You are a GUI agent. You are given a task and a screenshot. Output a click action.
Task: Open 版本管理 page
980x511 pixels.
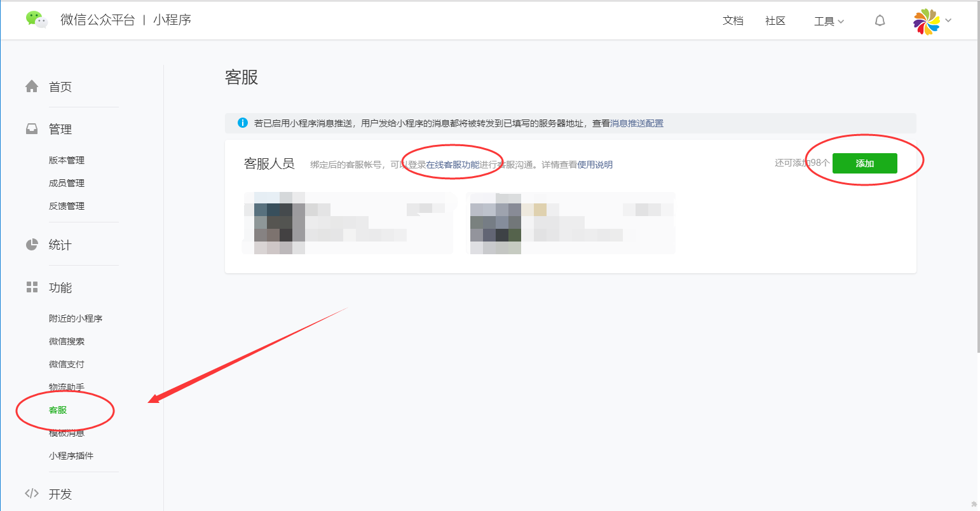[x=67, y=160]
